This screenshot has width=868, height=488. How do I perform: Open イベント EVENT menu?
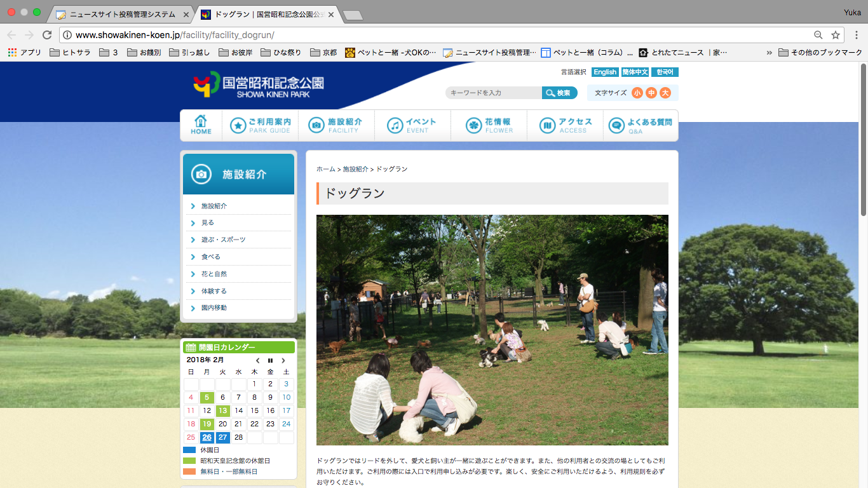pos(413,125)
